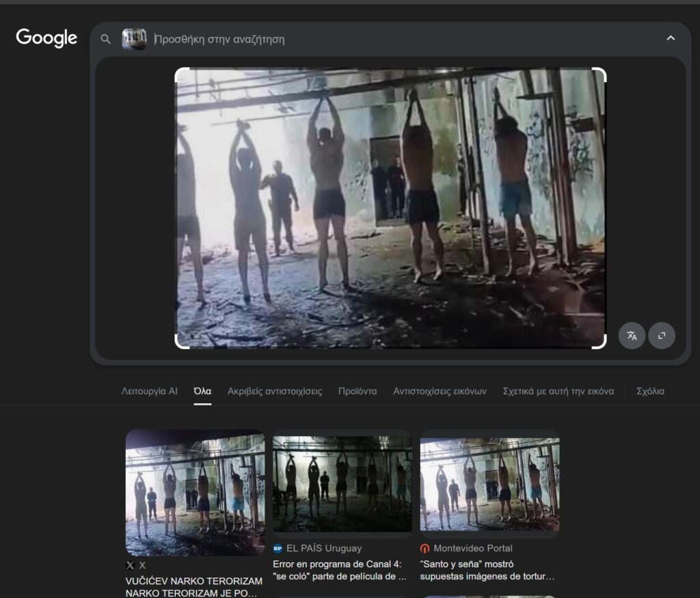The image size is (700, 598).
Task: Select the 'Όλα' tab
Action: [x=202, y=392]
